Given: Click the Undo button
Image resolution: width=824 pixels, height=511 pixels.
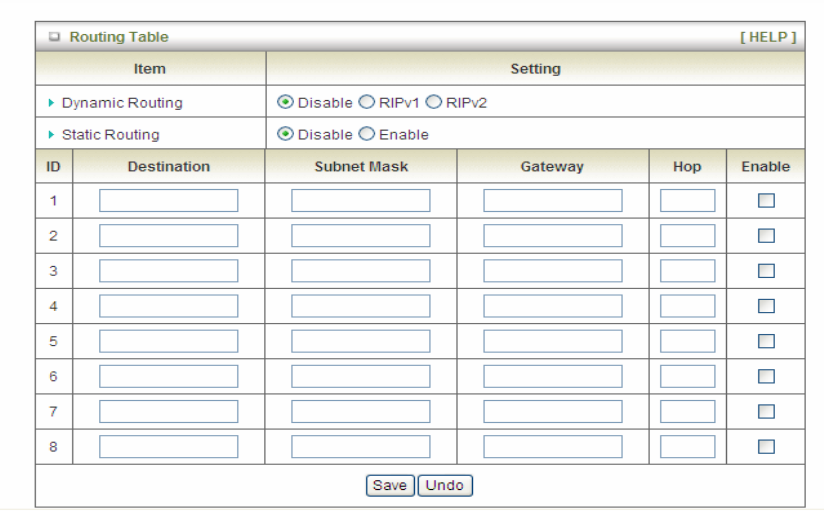Looking at the screenshot, I should tap(445, 485).
